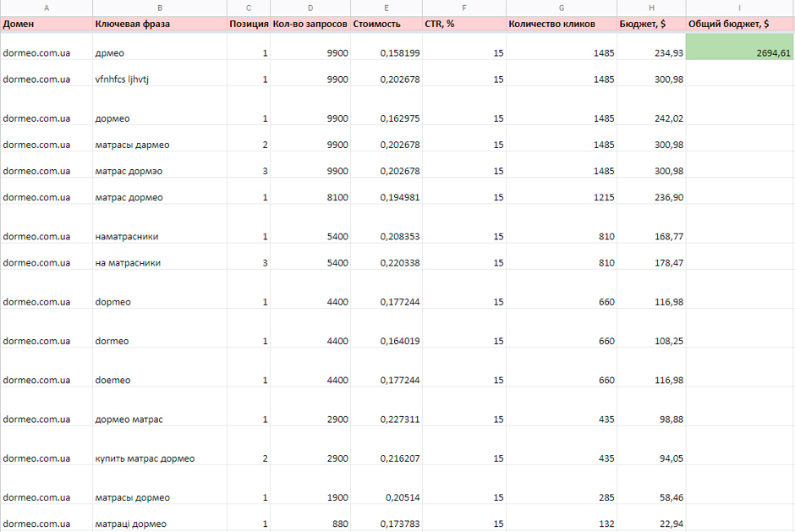
Task: Select budget cell 108,25
Action: 651,329
